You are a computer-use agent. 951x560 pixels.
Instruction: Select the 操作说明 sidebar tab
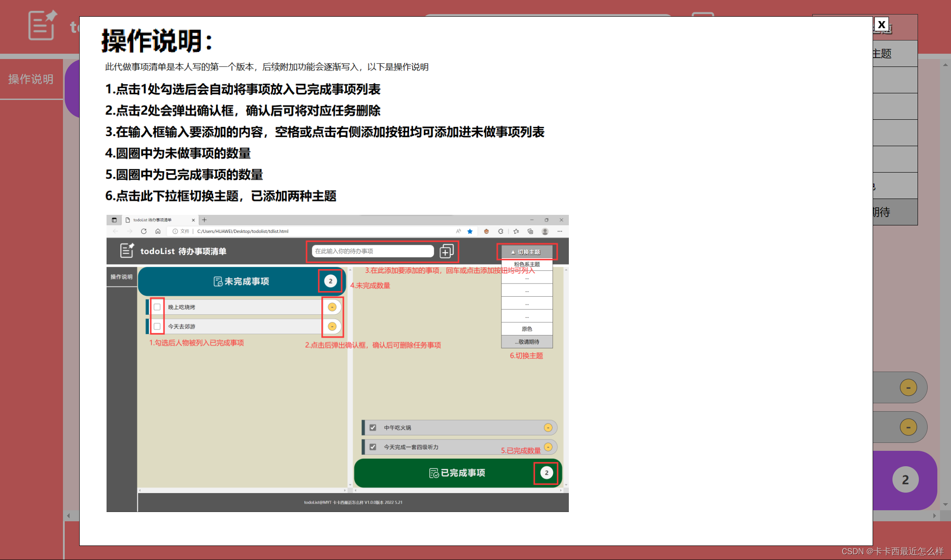tap(30, 79)
